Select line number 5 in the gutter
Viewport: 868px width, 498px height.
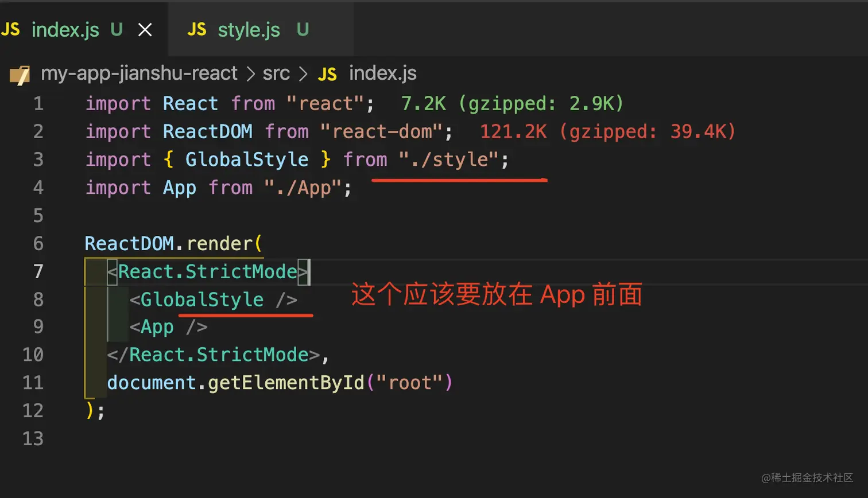pos(38,216)
